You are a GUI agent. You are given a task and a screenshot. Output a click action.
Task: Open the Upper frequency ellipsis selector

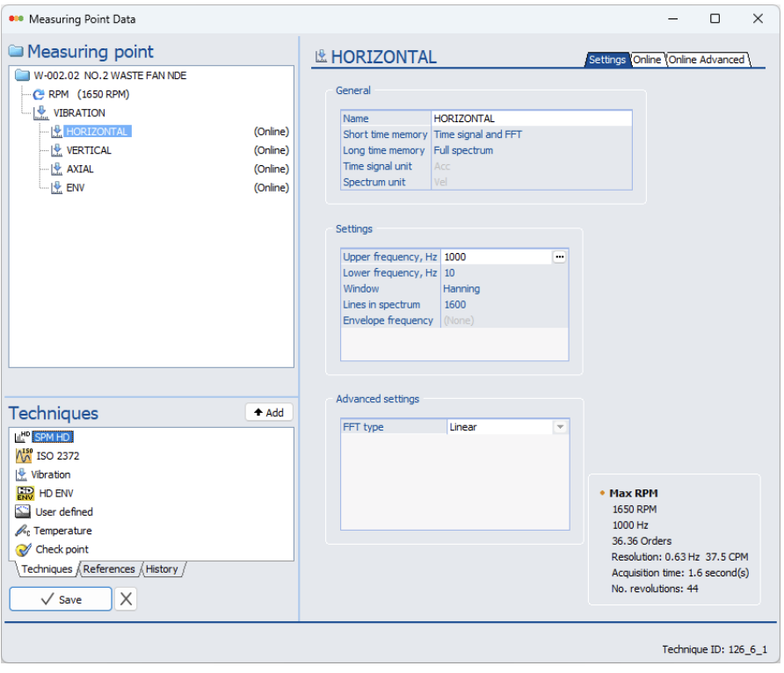559,257
